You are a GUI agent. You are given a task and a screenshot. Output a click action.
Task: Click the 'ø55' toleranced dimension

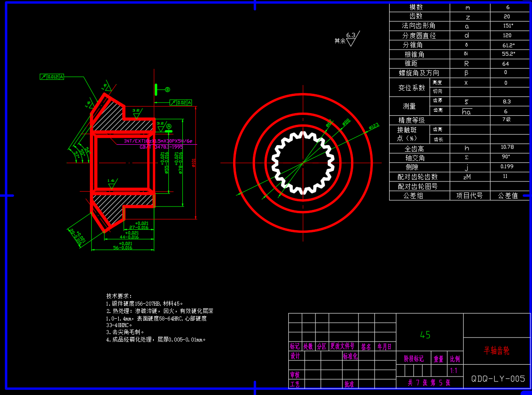tap(164, 163)
